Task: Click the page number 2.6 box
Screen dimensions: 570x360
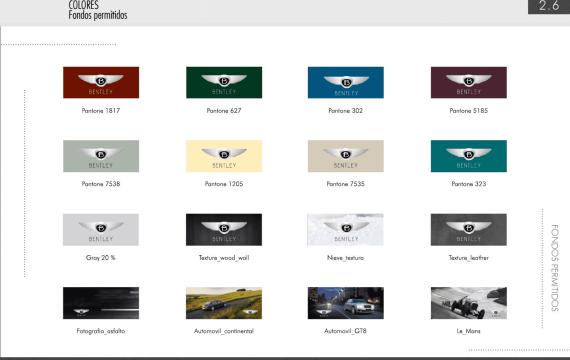Action: (549, 6)
